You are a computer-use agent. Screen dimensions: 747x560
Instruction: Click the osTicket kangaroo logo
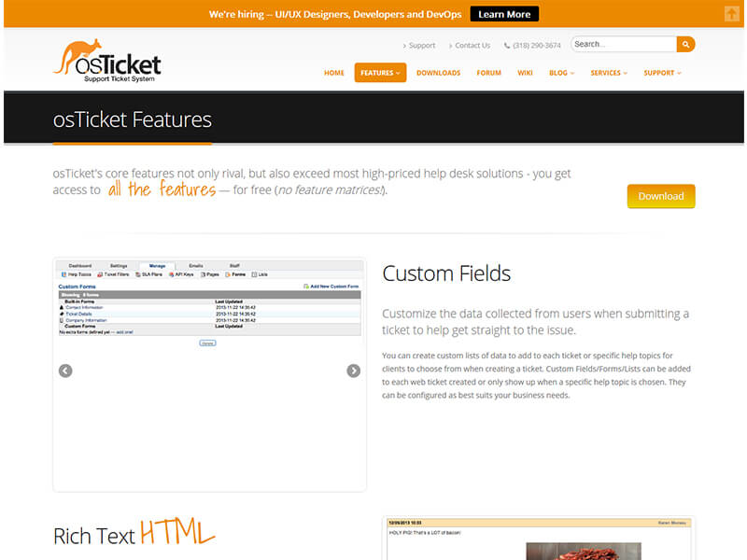click(107, 61)
